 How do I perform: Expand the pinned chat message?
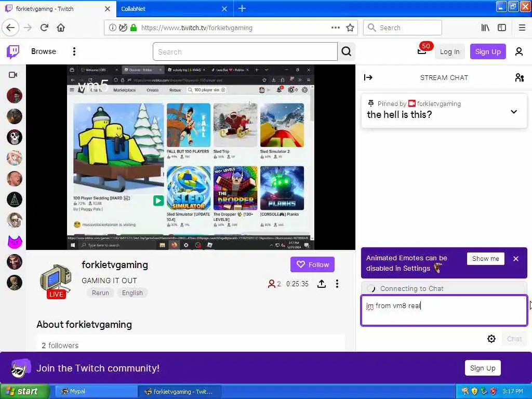(x=514, y=111)
